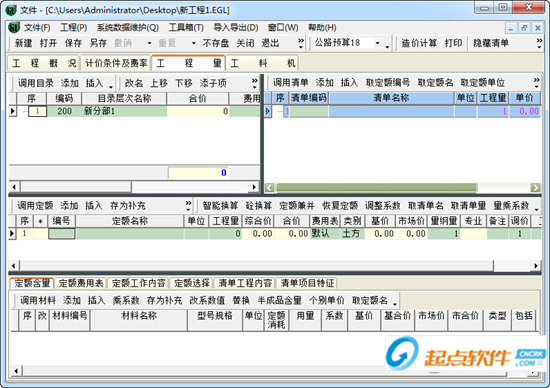Open the 窗口(W) menu

tap(283, 27)
